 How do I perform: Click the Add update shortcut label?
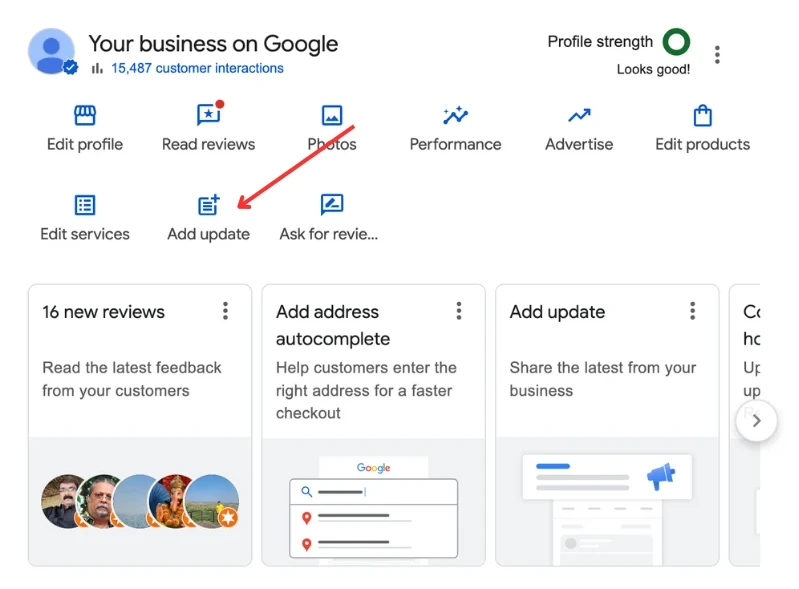pos(208,234)
